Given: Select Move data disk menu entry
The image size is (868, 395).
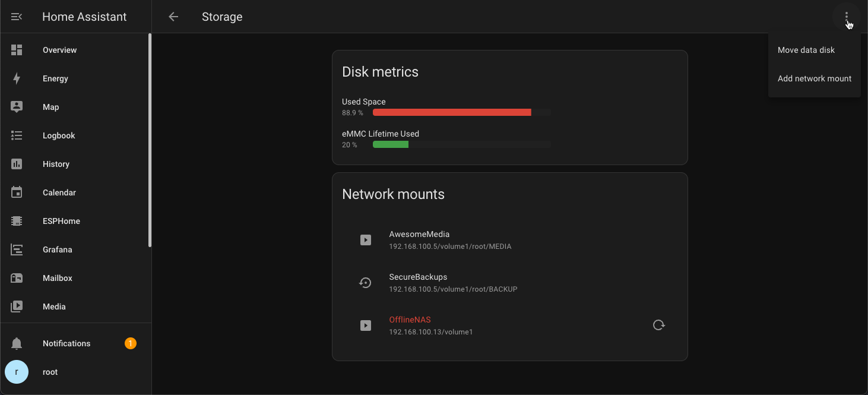Looking at the screenshot, I should point(815,50).
